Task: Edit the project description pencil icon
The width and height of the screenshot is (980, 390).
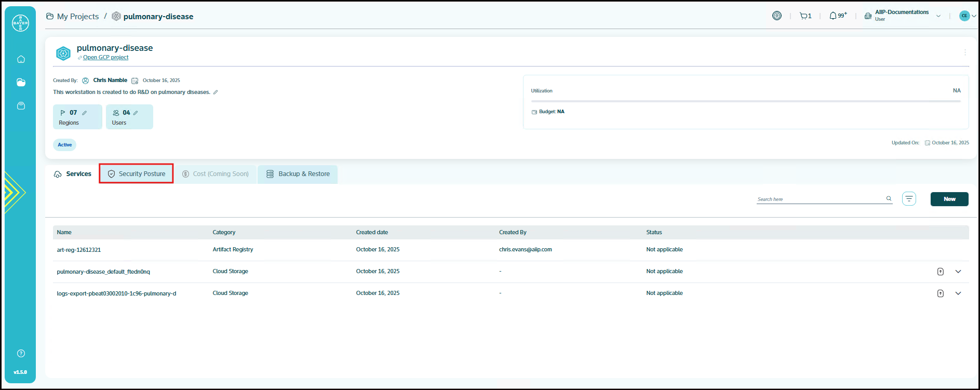Action: (x=216, y=92)
